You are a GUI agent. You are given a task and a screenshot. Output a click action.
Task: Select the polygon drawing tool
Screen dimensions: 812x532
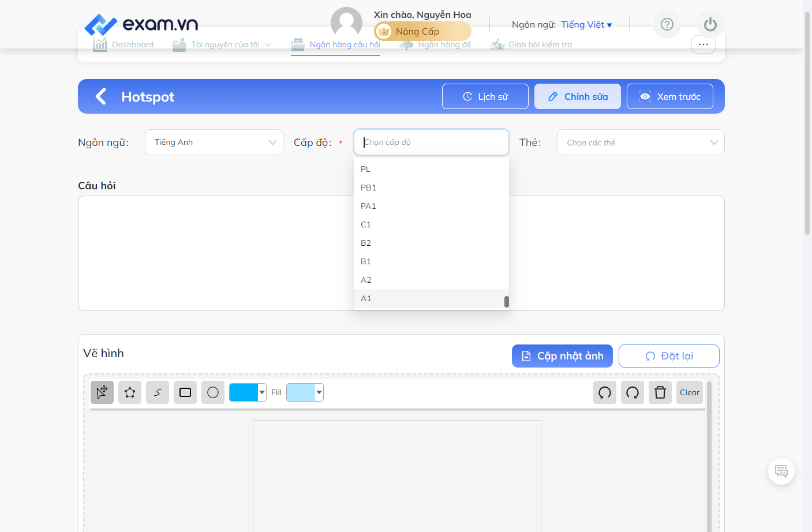[x=130, y=392]
